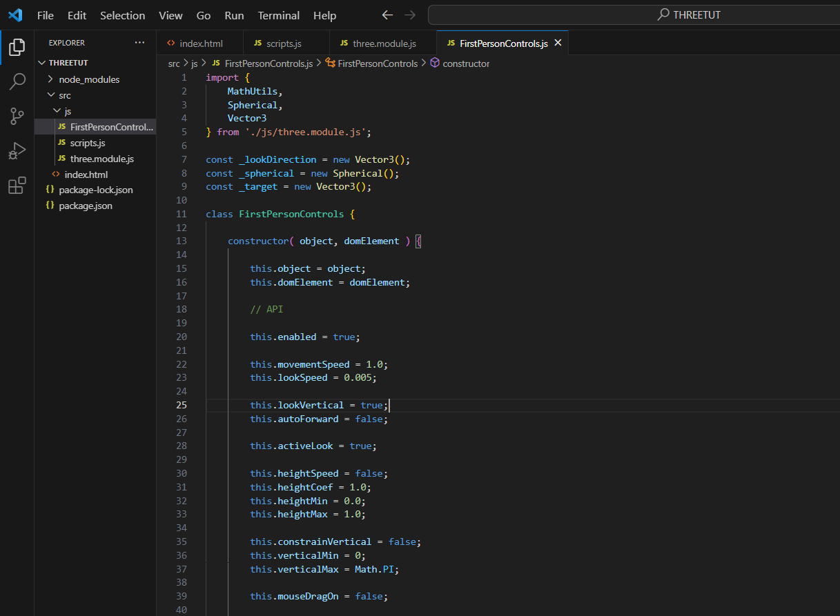The image size is (840, 616).
Task: Go forward using the right arrow
Action: tap(410, 15)
